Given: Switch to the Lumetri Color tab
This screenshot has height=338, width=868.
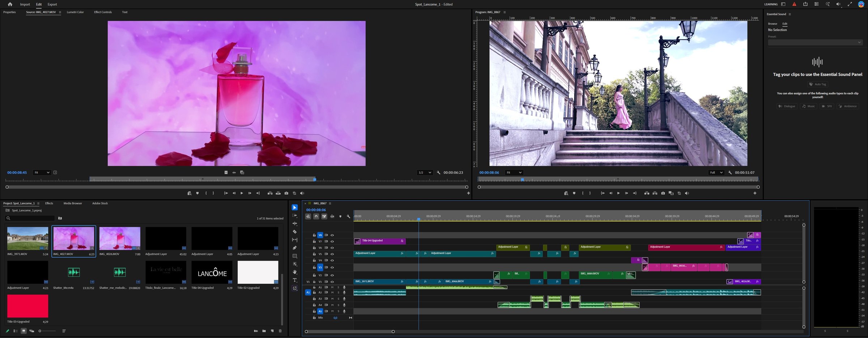Looking at the screenshot, I should (75, 12).
